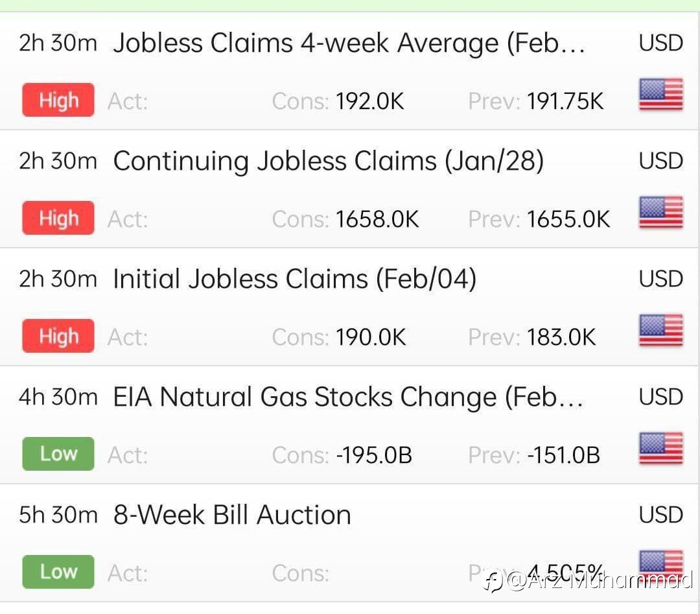Tap Low badge on EIA Natural Gas Stocks

(x=58, y=454)
